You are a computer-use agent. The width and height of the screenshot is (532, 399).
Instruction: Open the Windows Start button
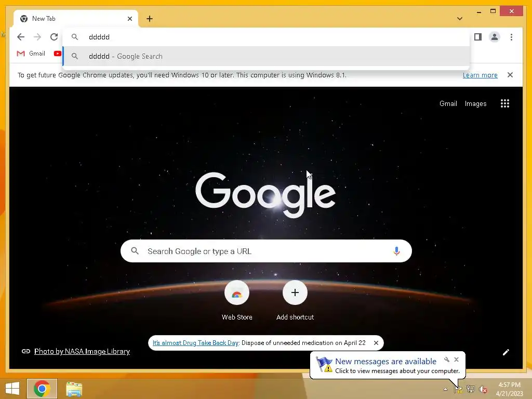point(12,389)
